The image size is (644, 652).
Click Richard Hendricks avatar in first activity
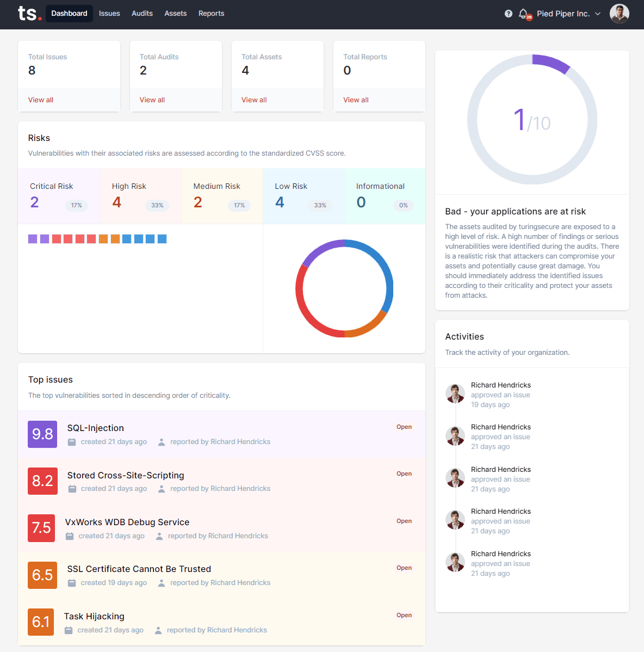455,393
